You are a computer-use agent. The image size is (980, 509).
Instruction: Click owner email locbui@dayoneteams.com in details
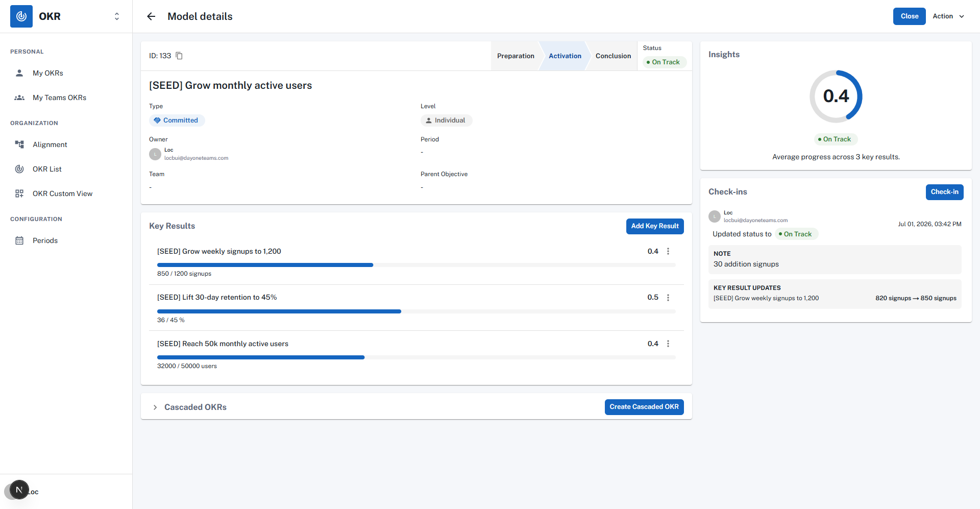pos(196,158)
